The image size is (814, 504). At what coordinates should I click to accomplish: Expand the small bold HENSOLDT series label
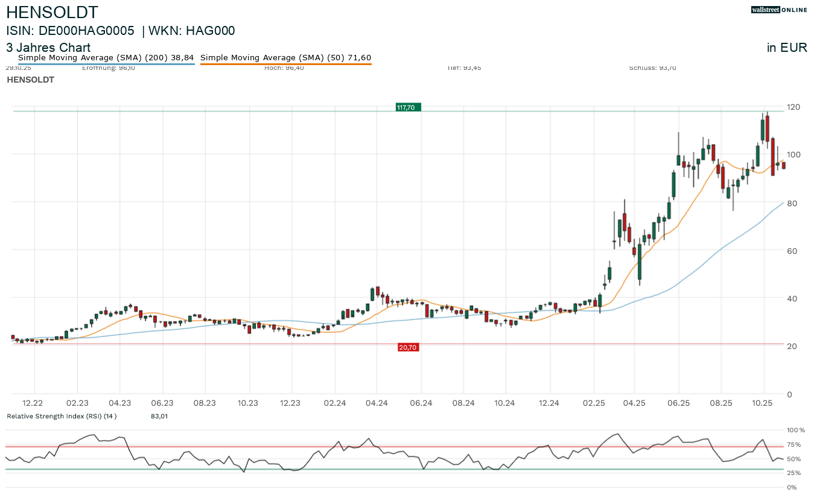point(30,80)
